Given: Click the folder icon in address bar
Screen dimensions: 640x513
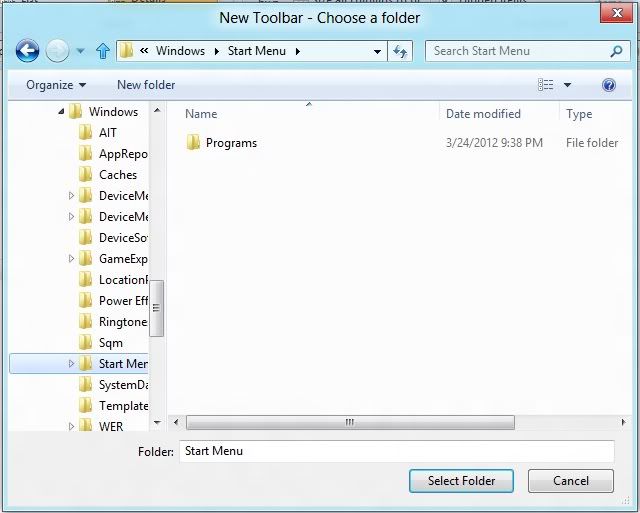Looking at the screenshot, I should click(127, 51).
